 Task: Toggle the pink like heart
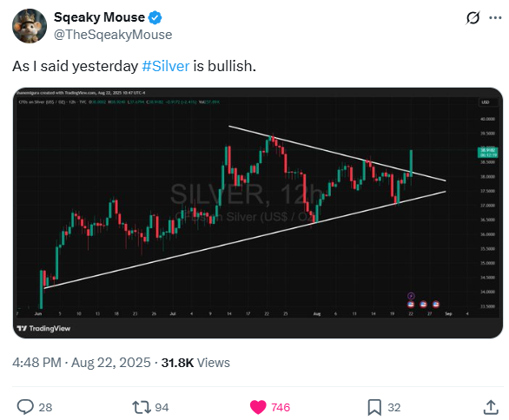pyautogui.click(x=258, y=407)
